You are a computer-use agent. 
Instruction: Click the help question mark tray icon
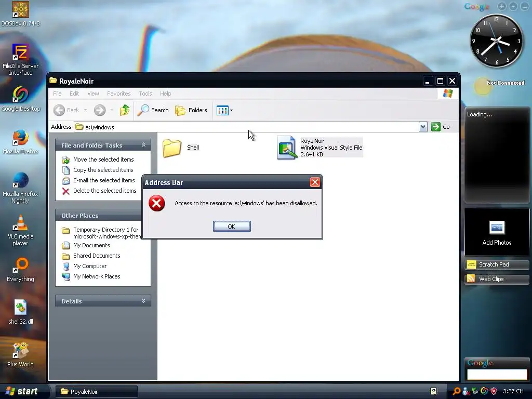[x=434, y=391]
